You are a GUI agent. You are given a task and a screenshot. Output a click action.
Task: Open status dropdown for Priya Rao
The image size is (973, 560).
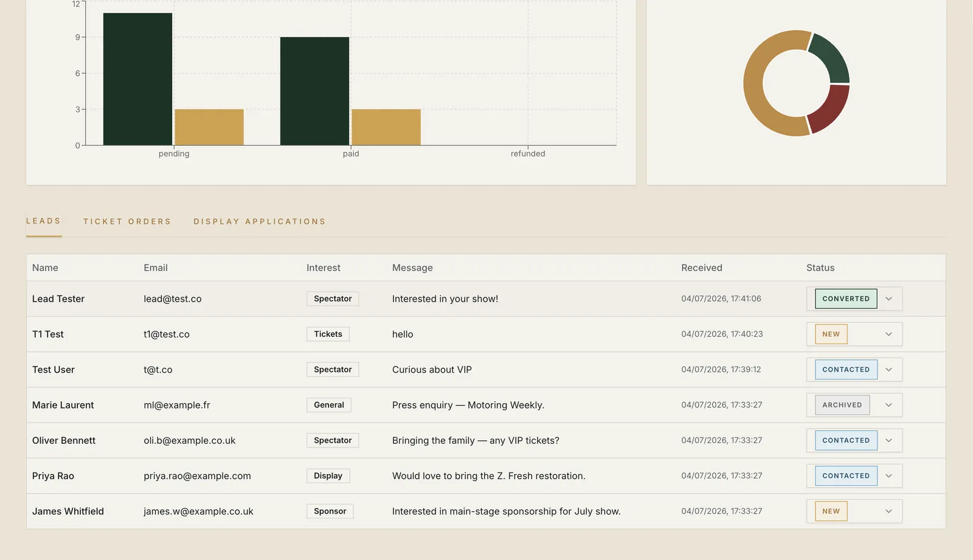pyautogui.click(x=854, y=475)
